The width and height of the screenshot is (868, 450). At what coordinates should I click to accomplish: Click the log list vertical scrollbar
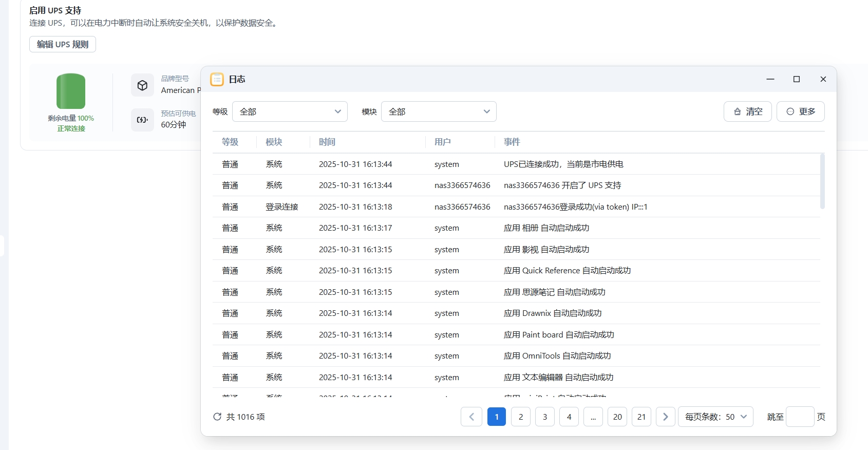coord(822,181)
